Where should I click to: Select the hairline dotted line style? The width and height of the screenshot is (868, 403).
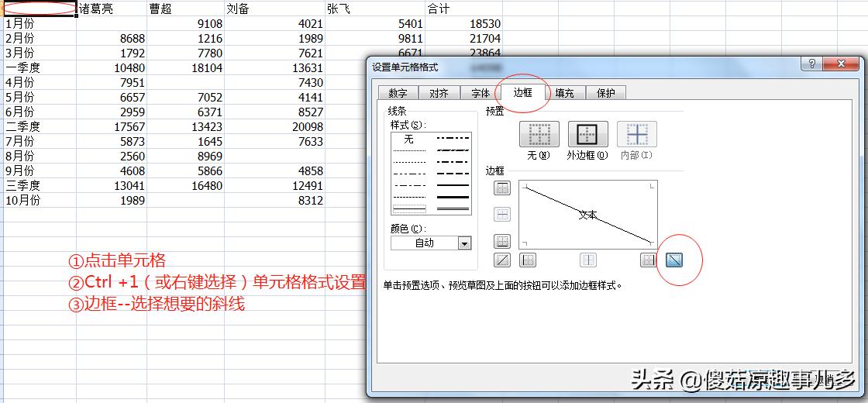coord(409,150)
